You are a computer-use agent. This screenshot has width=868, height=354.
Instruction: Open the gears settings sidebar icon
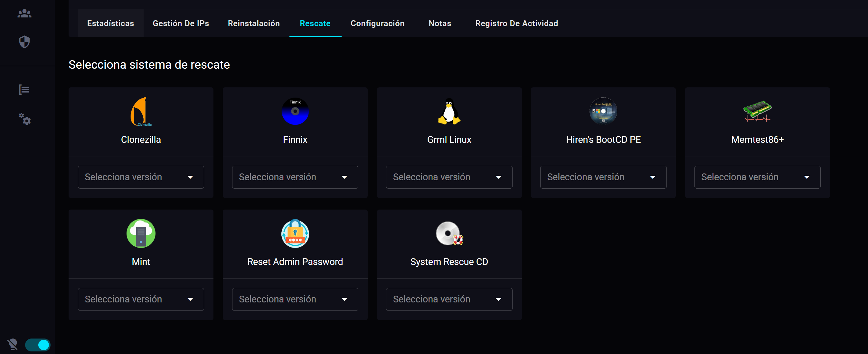[x=24, y=119]
